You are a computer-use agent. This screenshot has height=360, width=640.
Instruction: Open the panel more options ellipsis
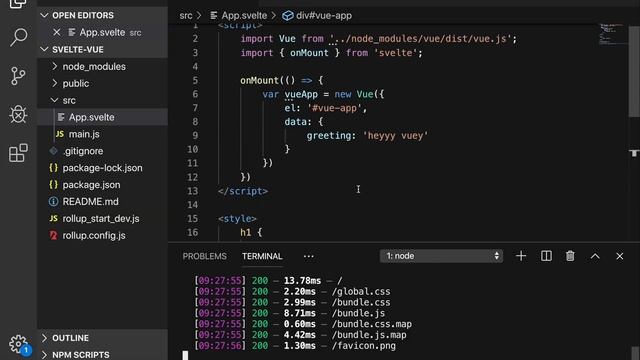click(309, 256)
